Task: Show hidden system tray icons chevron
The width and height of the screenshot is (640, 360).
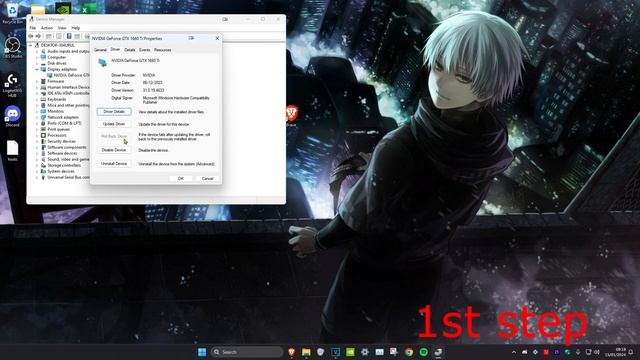Action: [x=514, y=352]
